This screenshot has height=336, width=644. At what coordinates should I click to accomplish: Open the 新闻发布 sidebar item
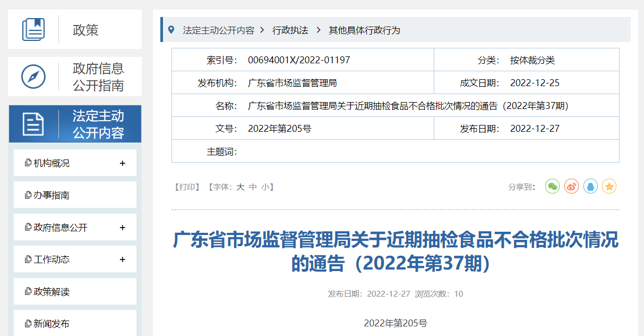click(51, 324)
